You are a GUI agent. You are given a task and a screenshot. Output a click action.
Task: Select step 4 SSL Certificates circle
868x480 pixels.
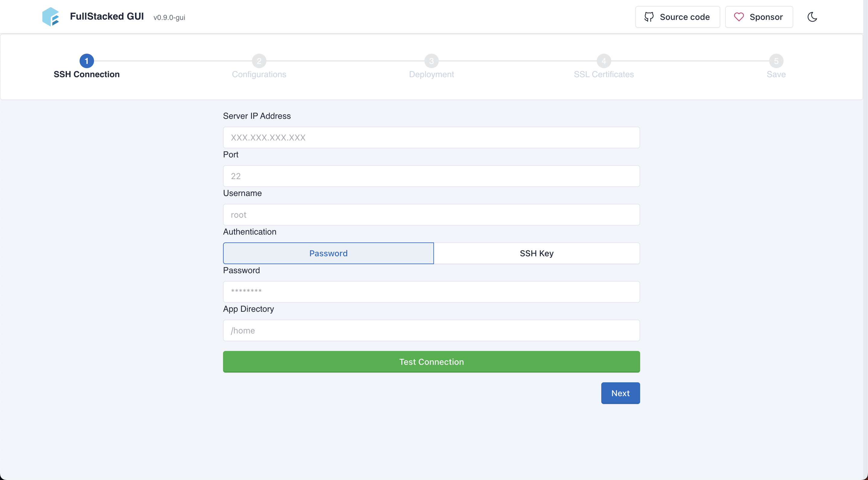point(603,61)
